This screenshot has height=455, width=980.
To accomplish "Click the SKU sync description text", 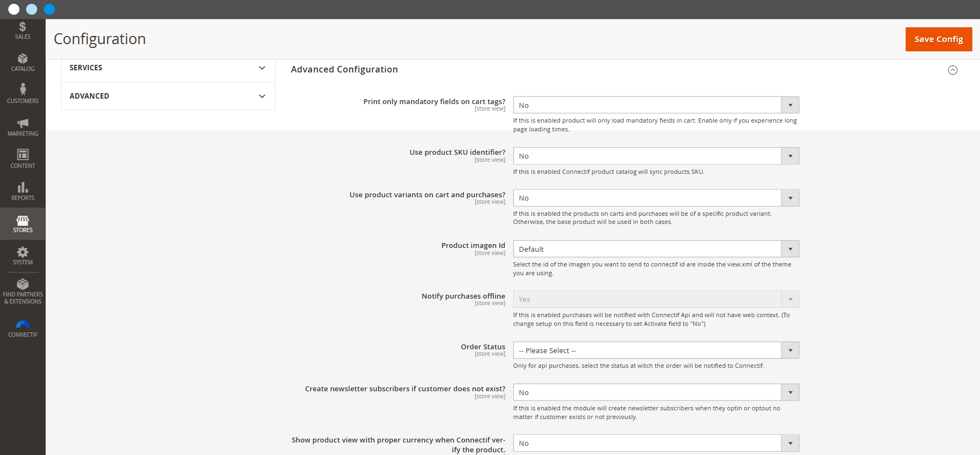I will (x=609, y=172).
